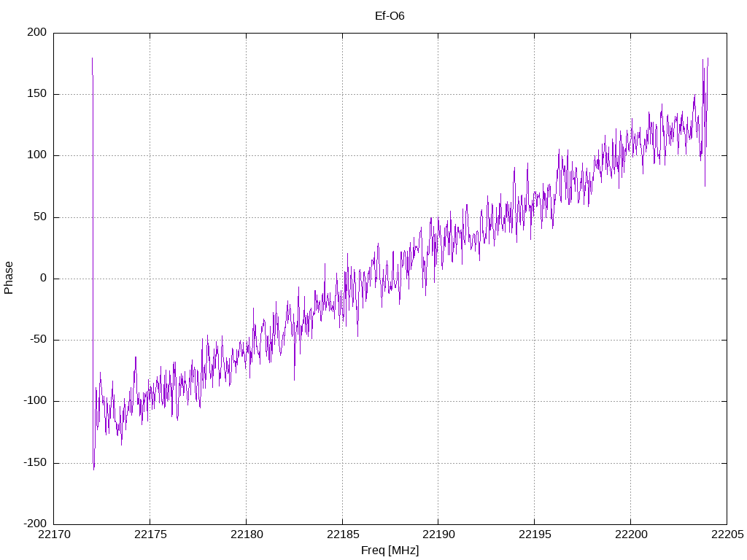This screenshot has height=560, width=747.
Task: Click the 0 y-axis tick label
Action: coord(43,279)
